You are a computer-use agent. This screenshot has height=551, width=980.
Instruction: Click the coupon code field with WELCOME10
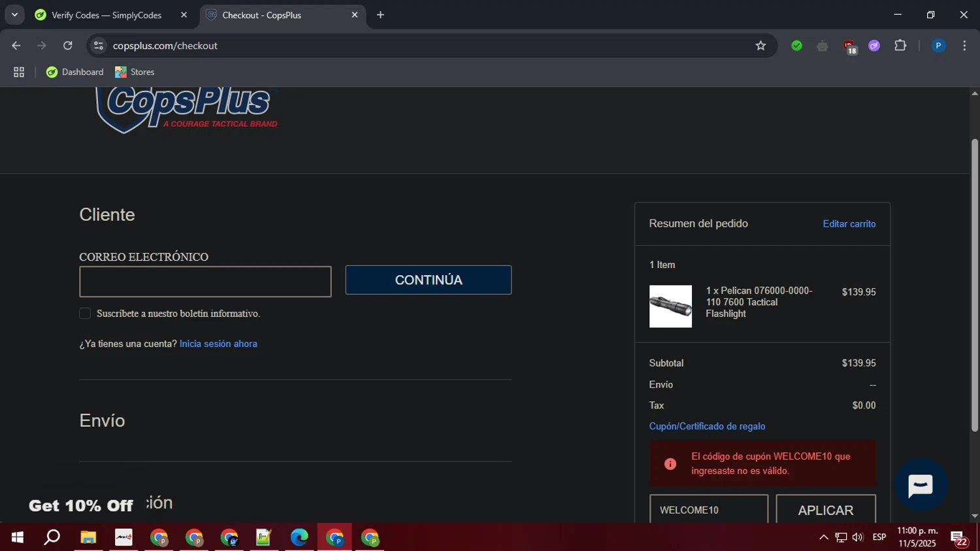(709, 510)
